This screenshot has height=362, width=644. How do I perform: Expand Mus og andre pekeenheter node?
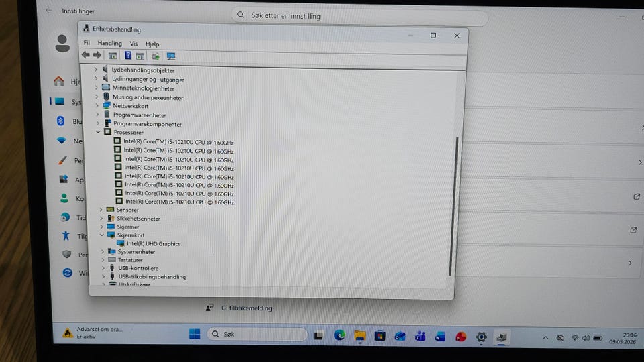97,97
